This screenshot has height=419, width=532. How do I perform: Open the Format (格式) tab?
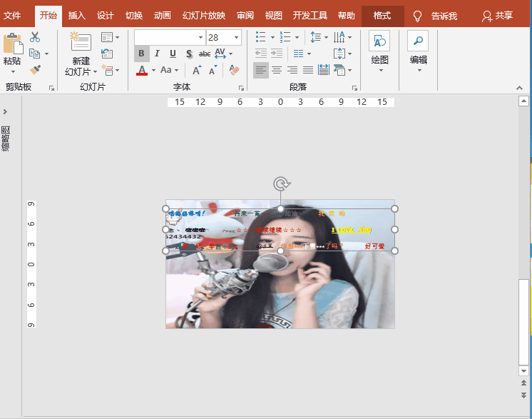tap(382, 16)
